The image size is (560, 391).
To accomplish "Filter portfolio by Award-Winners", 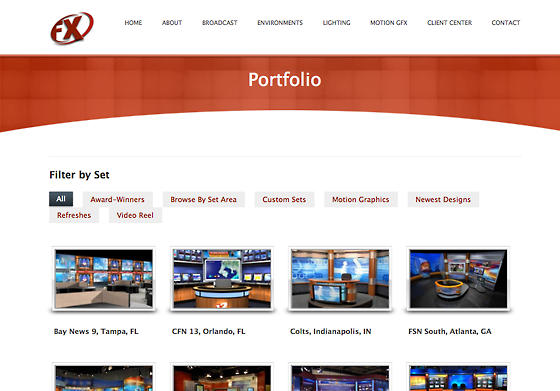I will pyautogui.click(x=118, y=199).
